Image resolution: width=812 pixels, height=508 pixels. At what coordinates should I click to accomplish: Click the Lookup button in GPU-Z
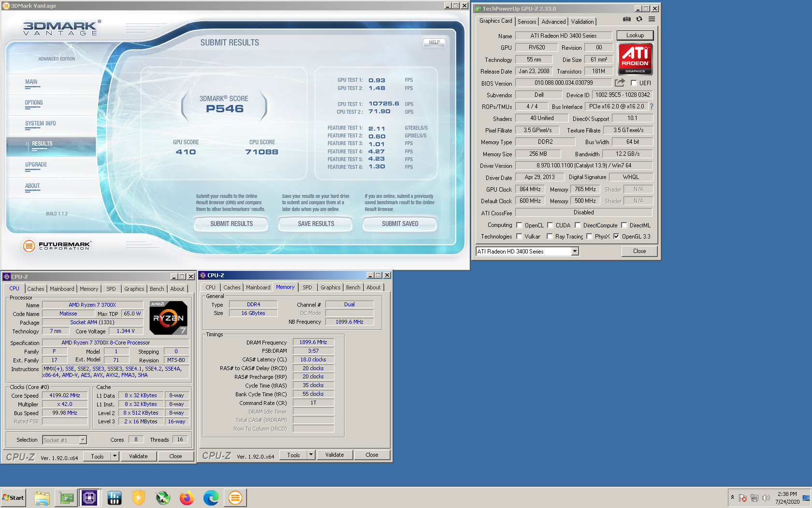click(x=635, y=35)
